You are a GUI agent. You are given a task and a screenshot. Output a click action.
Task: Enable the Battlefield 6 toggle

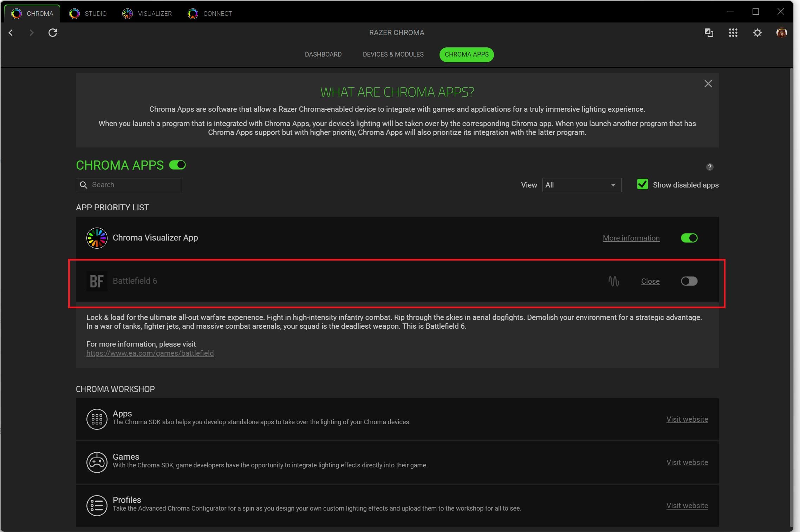[689, 281]
